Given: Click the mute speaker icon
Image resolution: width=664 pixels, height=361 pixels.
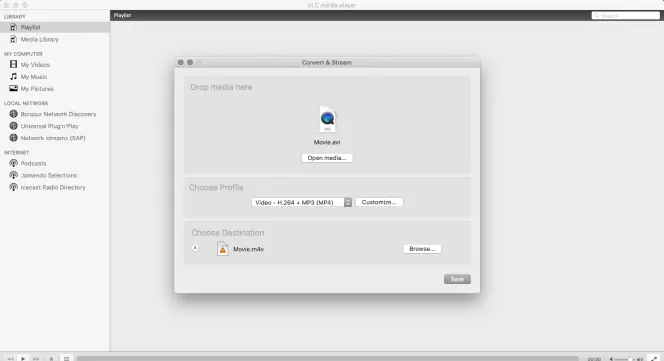Looking at the screenshot, I should click(x=611, y=359).
